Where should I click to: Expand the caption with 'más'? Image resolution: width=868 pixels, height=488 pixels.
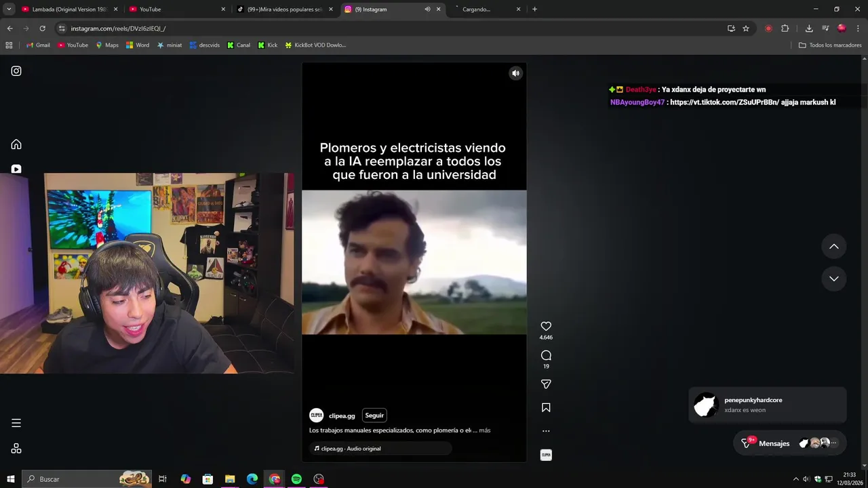pos(484,430)
